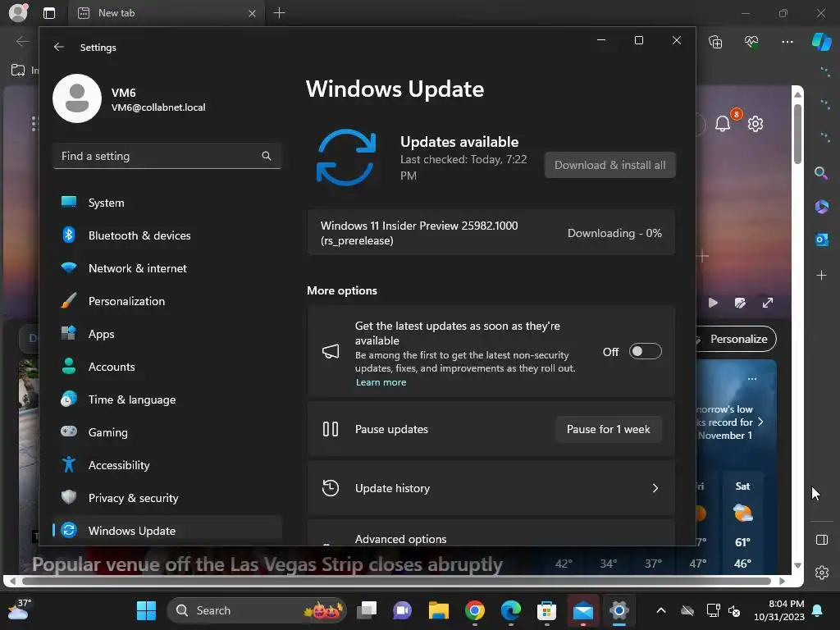This screenshot has width=840, height=630.
Task: Toggle get latest updates switch
Action: [645, 351]
